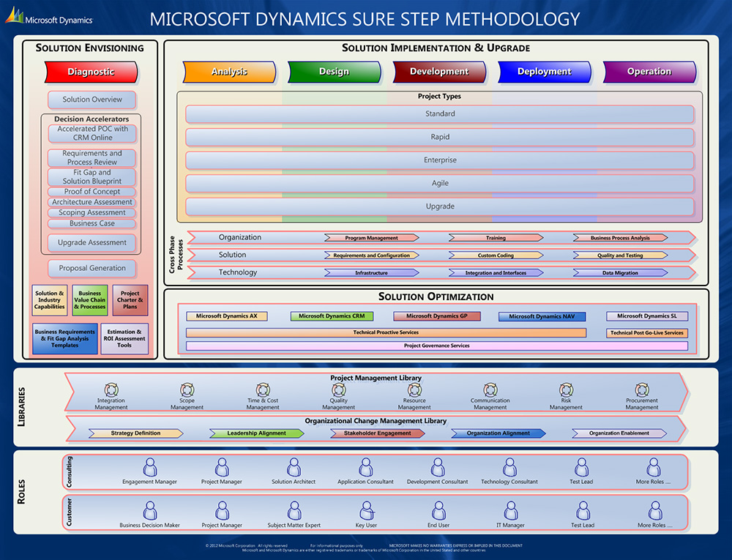Choose the Enterprise project type

pyautogui.click(x=440, y=160)
